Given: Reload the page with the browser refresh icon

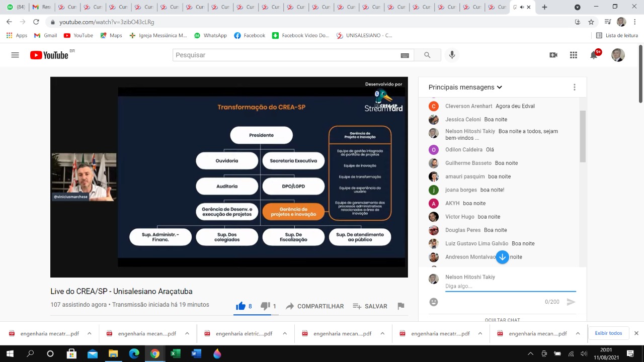Looking at the screenshot, I should click(x=36, y=22).
